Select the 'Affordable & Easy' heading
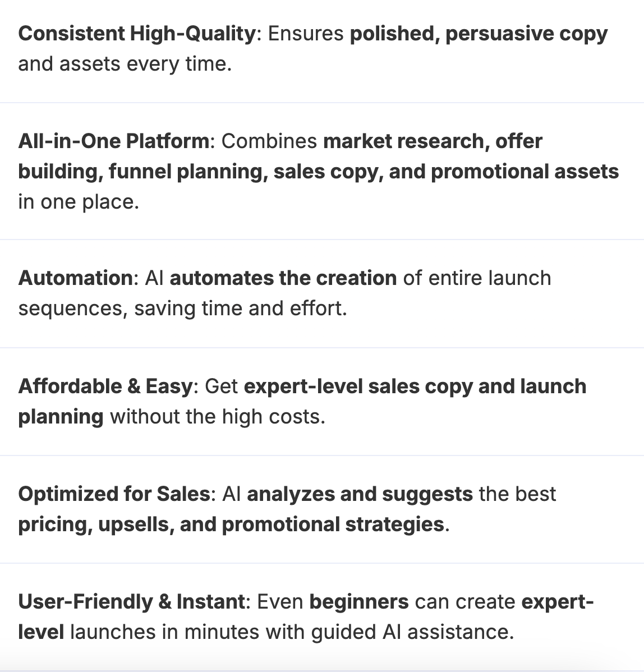The width and height of the screenshot is (644, 672). (x=106, y=386)
